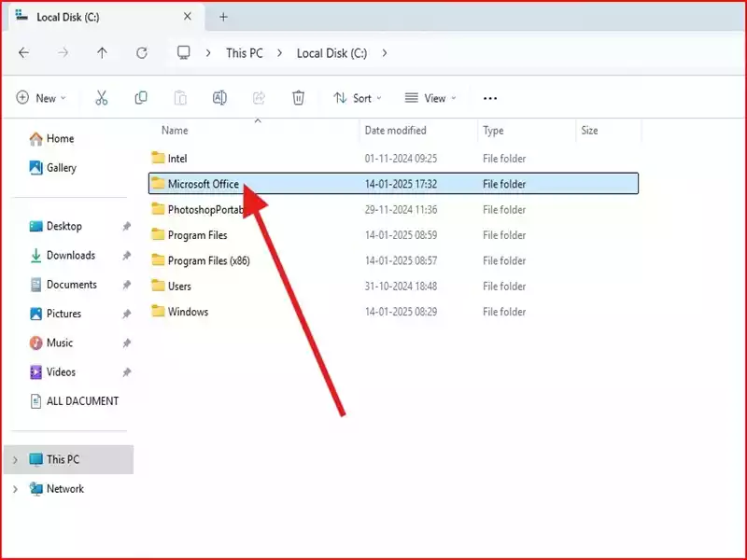
Task: Click This PC in the address breadcrumb
Action: click(245, 53)
